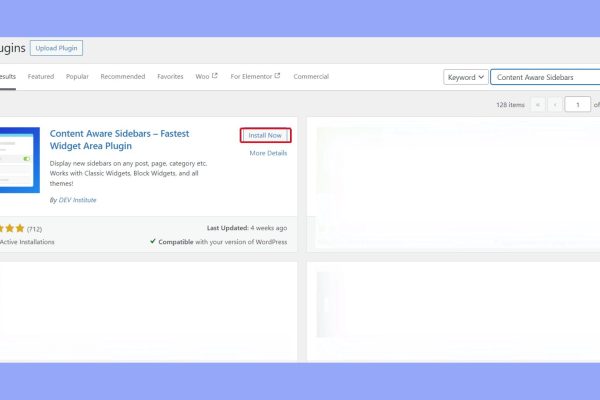Open the Popular plugins tab
Screen dimensions: 600x400
tap(78, 77)
